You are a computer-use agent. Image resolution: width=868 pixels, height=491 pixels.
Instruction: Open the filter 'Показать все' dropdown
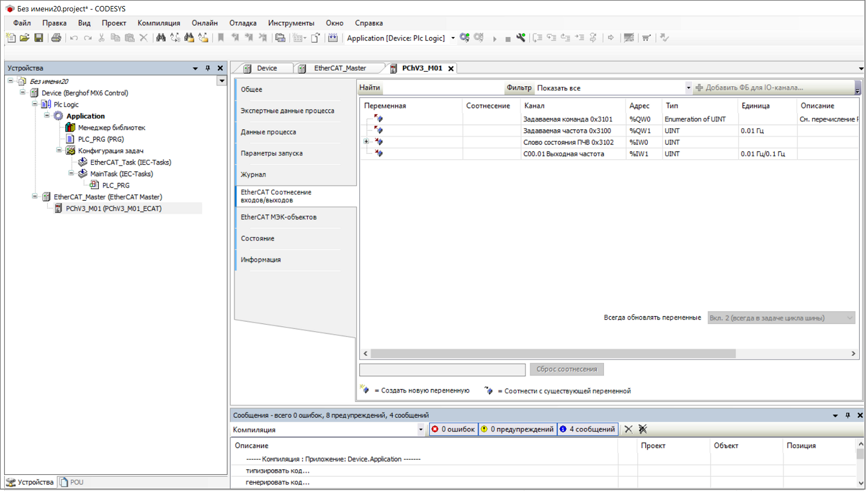[x=688, y=88]
